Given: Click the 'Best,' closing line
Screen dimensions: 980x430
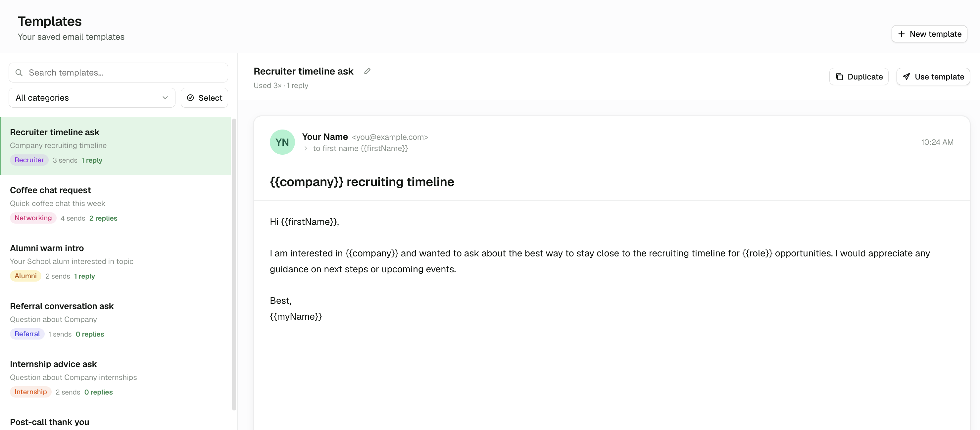Looking at the screenshot, I should click(x=281, y=300).
